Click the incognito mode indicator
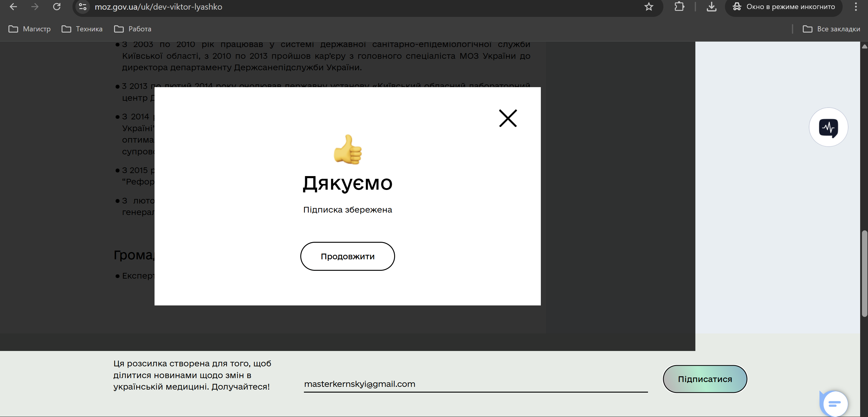The width and height of the screenshot is (868, 417). (783, 7)
